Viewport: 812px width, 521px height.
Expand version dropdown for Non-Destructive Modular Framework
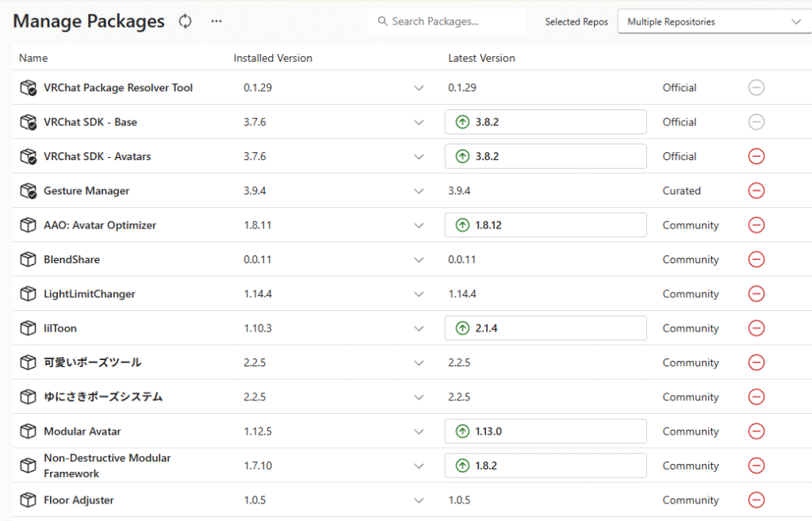419,466
